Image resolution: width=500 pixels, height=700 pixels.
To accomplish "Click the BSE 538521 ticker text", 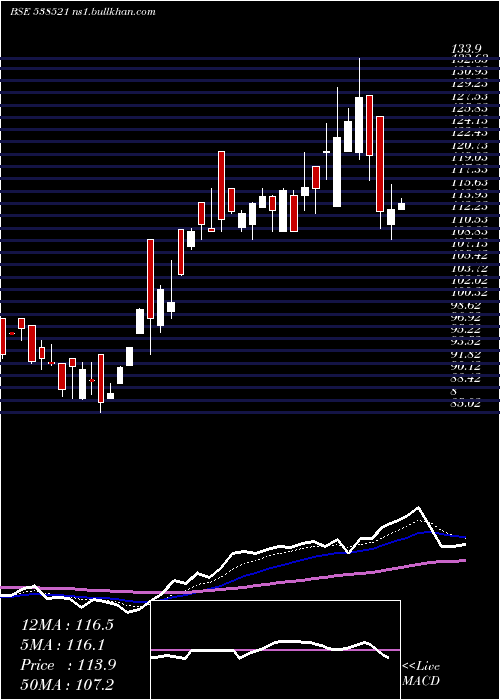I will click(39, 12).
